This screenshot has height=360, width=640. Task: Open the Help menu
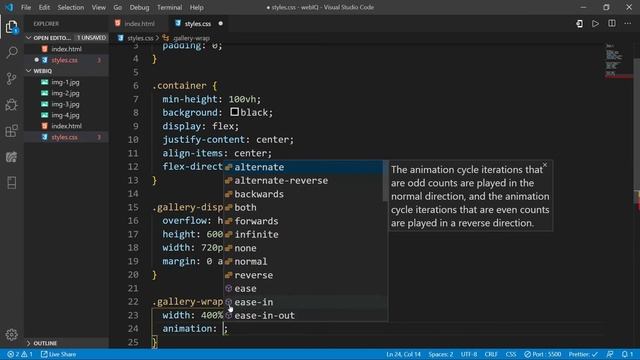click(196, 7)
